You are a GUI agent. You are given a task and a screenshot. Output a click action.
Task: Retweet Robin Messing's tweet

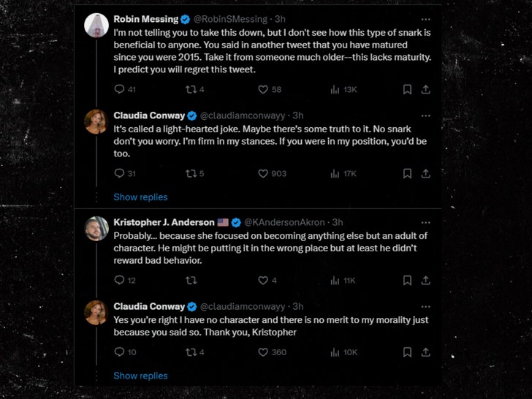coord(191,89)
